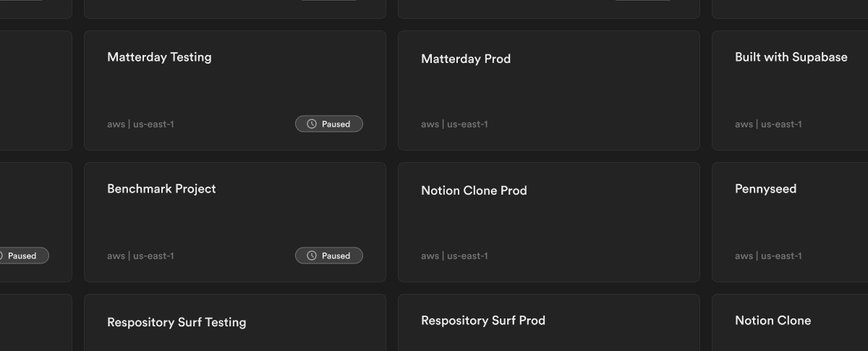Select the Respository Surf Prod project
The image size is (868, 351).
pos(483,321)
